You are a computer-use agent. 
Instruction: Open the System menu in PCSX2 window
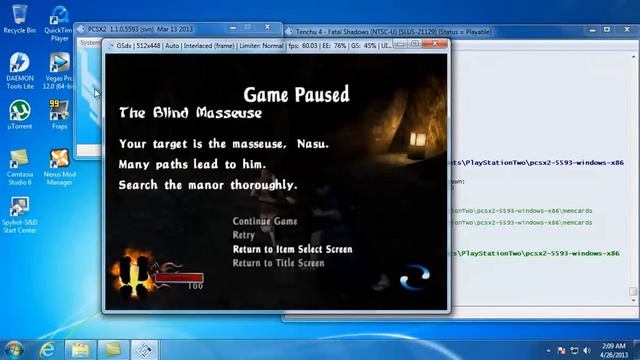89,43
